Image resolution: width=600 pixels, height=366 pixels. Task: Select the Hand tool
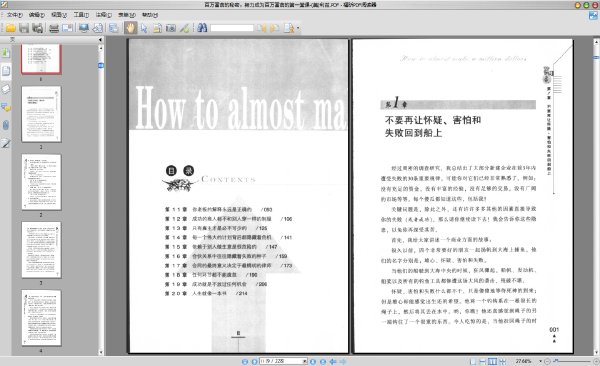(x=130, y=28)
